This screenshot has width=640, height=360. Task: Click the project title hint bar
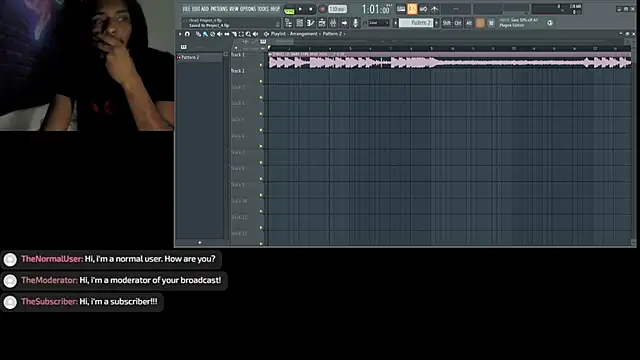231,23
